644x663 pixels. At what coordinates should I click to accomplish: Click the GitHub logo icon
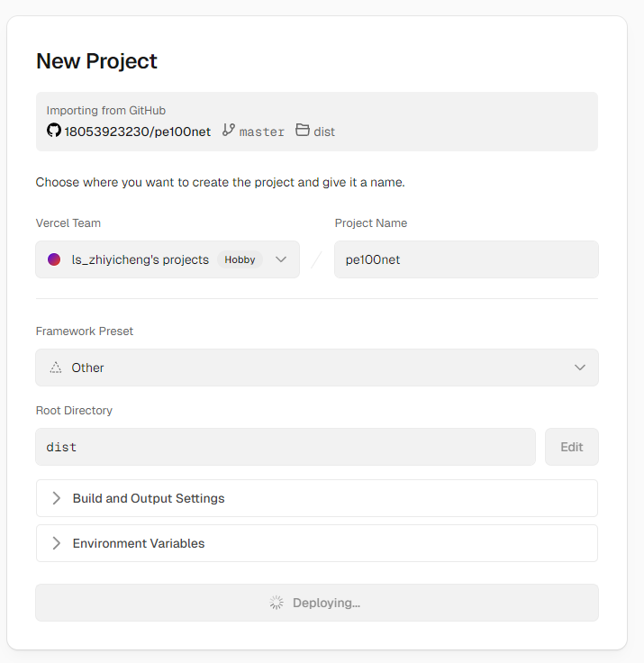(x=54, y=131)
